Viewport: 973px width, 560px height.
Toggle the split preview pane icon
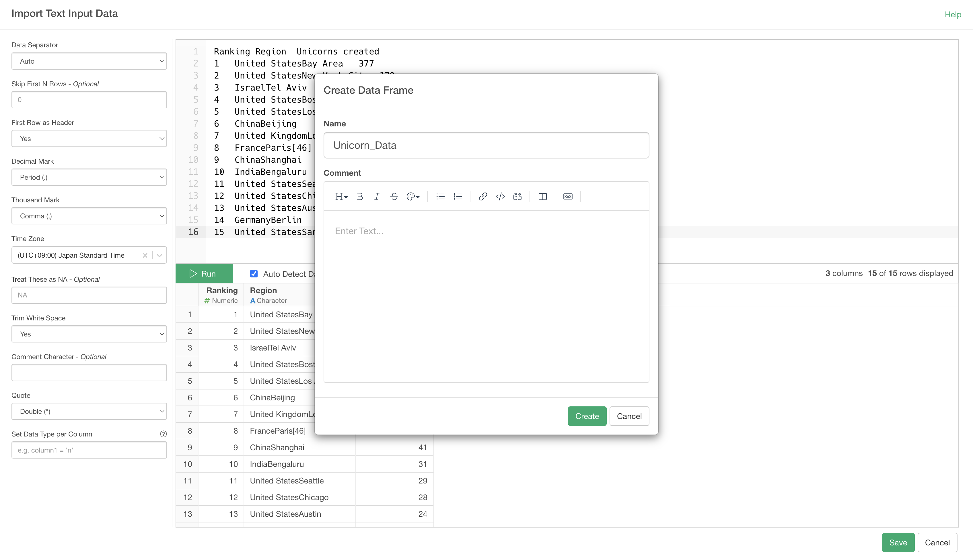[542, 197]
